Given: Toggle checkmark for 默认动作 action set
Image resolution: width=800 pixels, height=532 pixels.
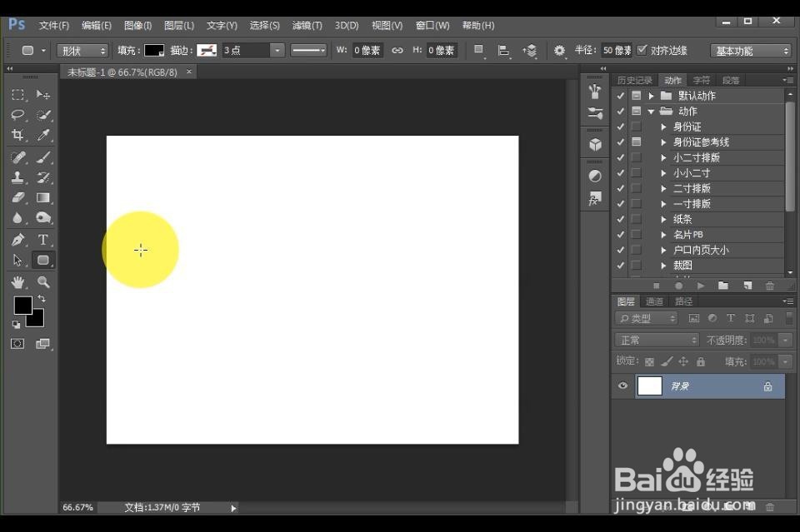Looking at the screenshot, I should tap(620, 96).
